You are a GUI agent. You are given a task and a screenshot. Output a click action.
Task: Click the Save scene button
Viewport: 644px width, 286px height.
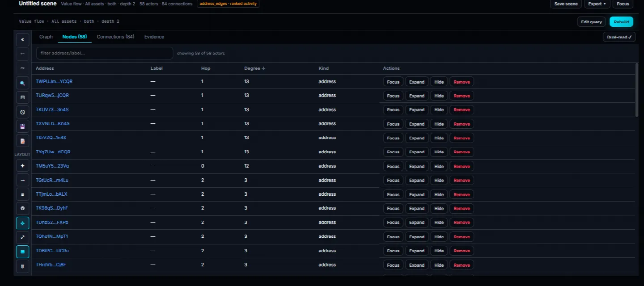coord(566,4)
